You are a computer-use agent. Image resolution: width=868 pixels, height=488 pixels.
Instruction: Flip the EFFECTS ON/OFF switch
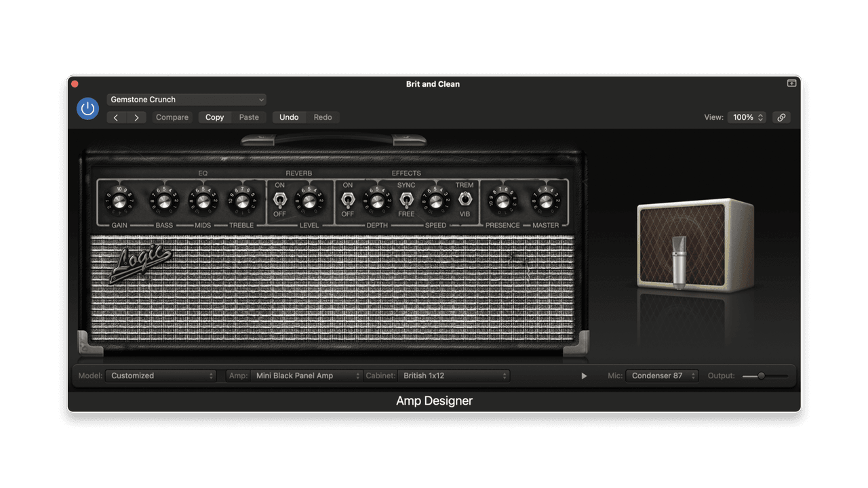pos(348,199)
